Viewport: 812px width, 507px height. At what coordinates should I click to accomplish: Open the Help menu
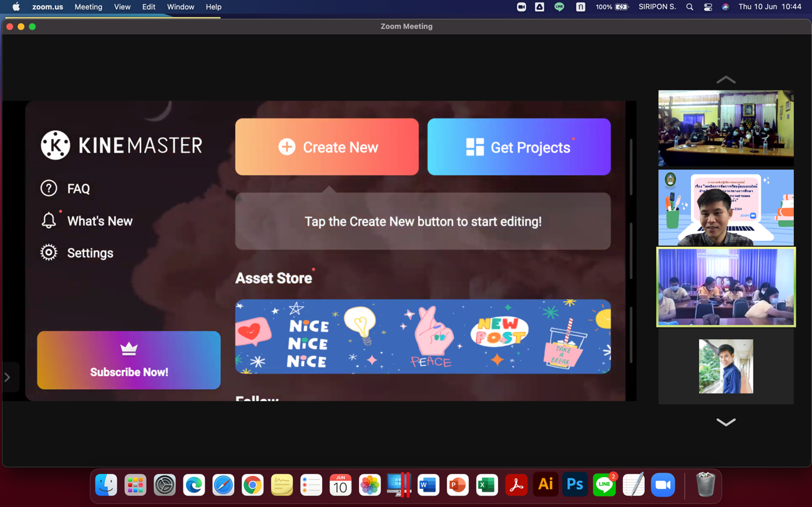[x=213, y=7]
